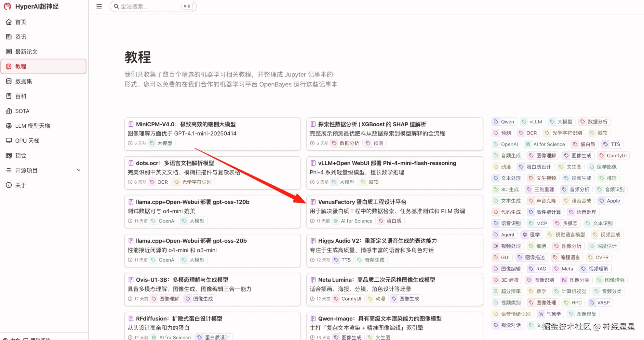Go to 数据集 in sidebar
The height and width of the screenshot is (340, 644).
coord(44,81)
